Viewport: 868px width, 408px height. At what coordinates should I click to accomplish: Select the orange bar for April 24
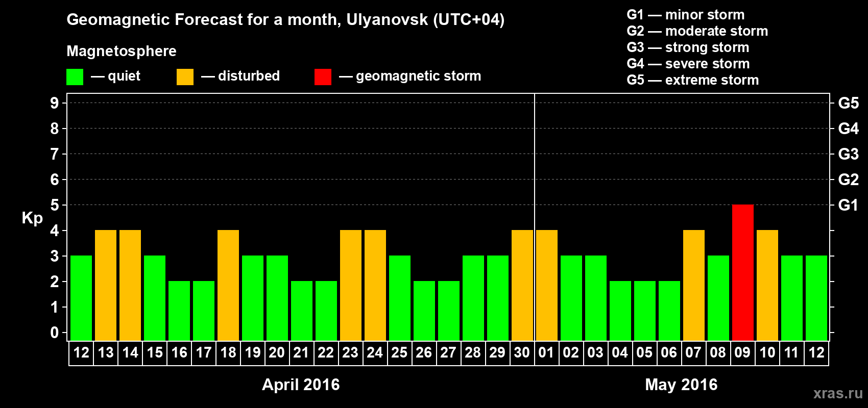[x=375, y=285]
